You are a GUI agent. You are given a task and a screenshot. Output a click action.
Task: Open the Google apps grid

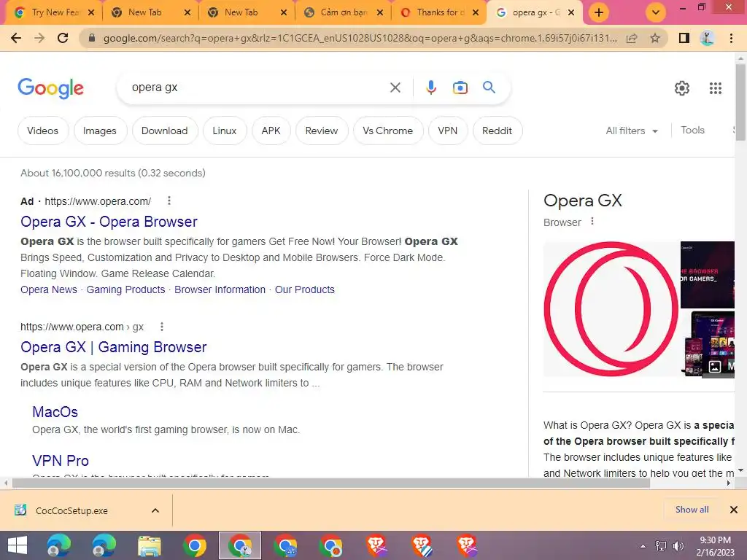click(715, 88)
